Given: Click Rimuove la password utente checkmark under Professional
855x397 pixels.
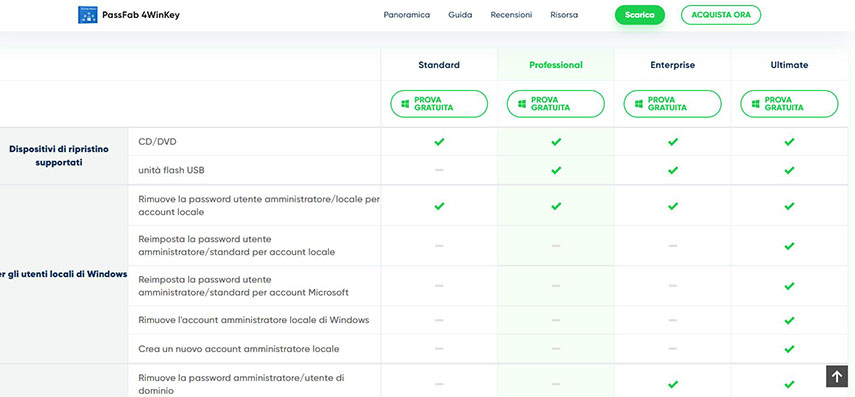Looking at the screenshot, I should pos(556,206).
